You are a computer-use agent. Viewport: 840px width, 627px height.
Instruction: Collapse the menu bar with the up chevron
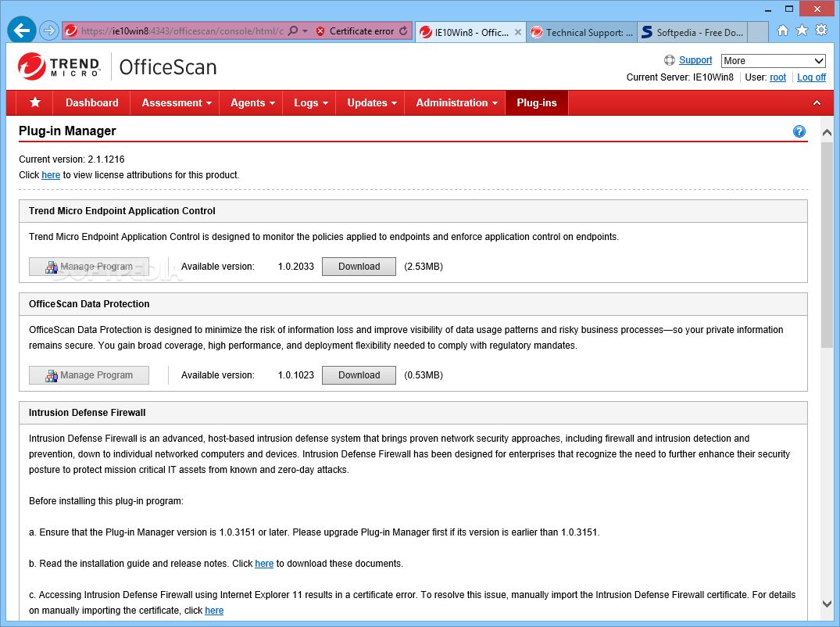817,103
